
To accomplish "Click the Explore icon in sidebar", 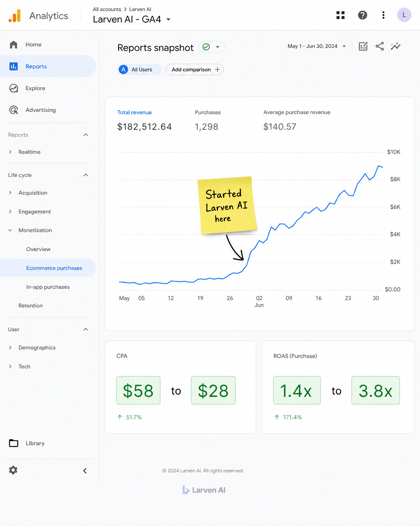I will point(14,88).
